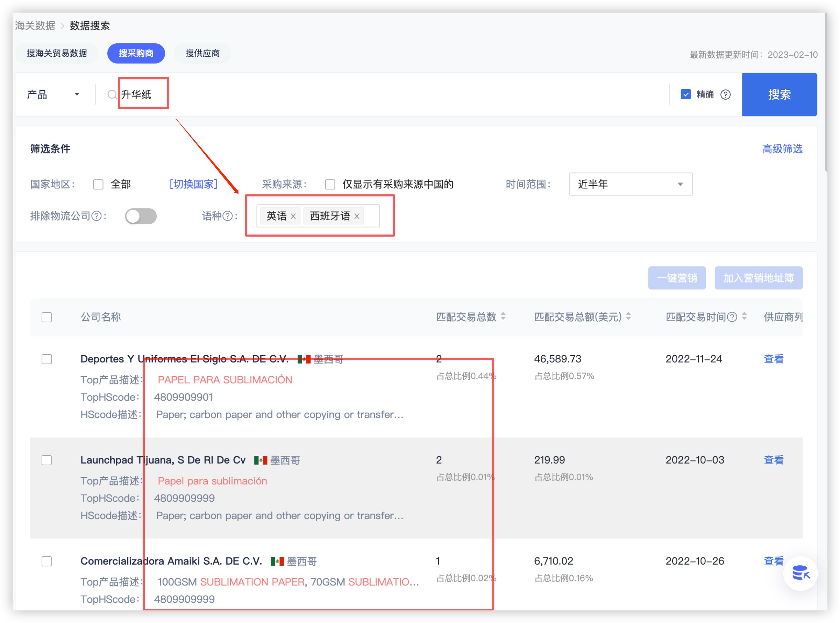Image resolution: width=840 pixels, height=623 pixels.
Task: Click the help icon next to 语种 label
Action: 228,216
